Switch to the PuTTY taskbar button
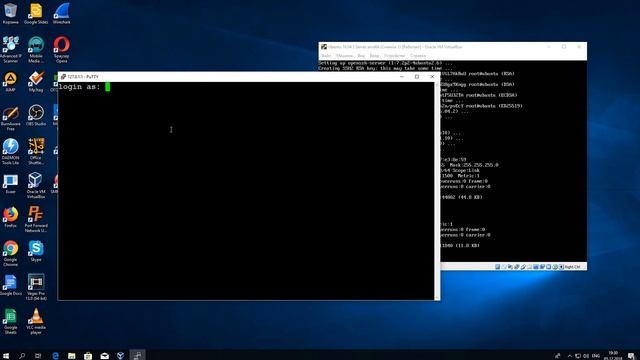Screen dimensions: 640x360 [138, 355]
